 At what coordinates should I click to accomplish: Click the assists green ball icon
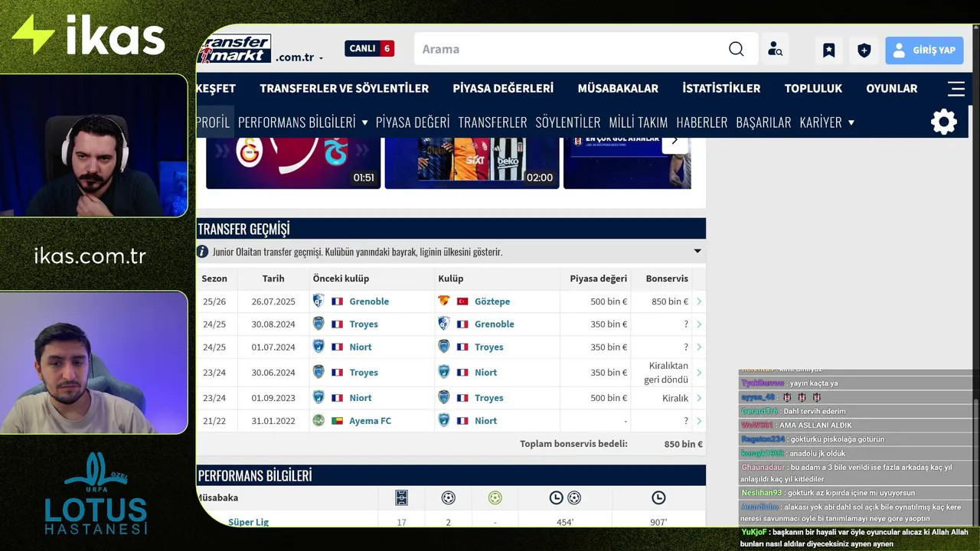495,498
